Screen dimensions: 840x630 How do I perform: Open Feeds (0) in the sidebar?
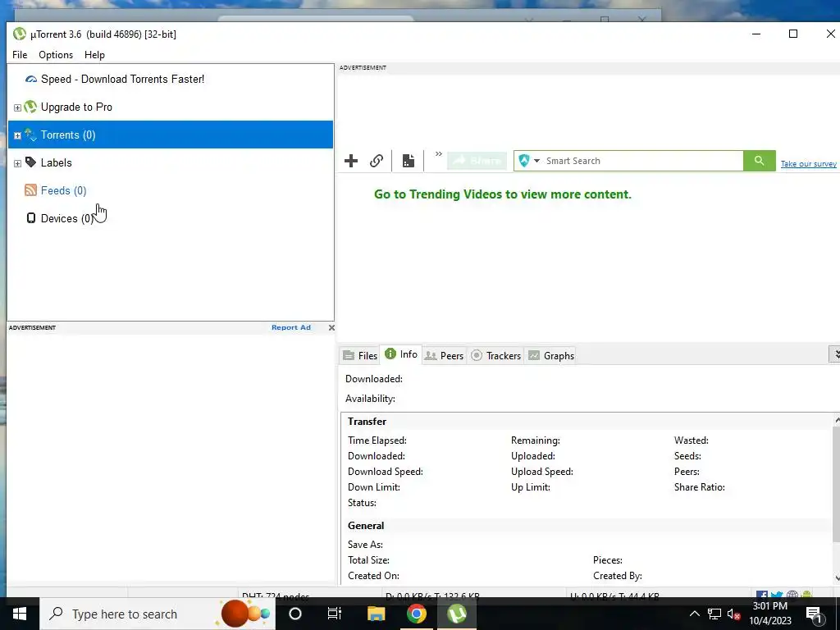tap(64, 190)
